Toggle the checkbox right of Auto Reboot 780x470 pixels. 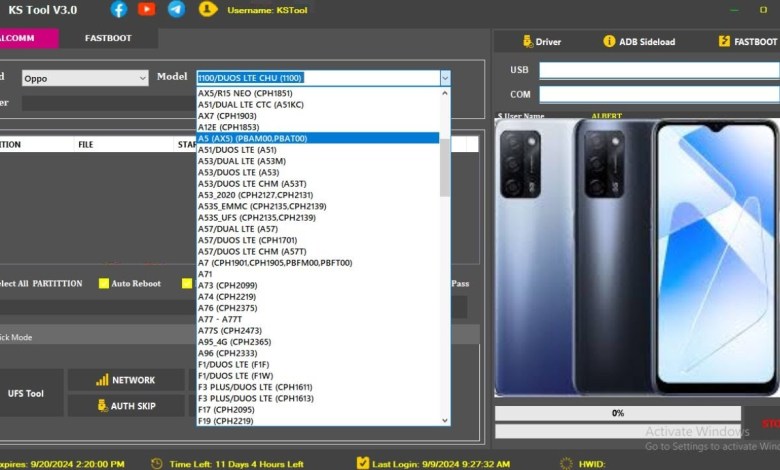[x=187, y=283]
